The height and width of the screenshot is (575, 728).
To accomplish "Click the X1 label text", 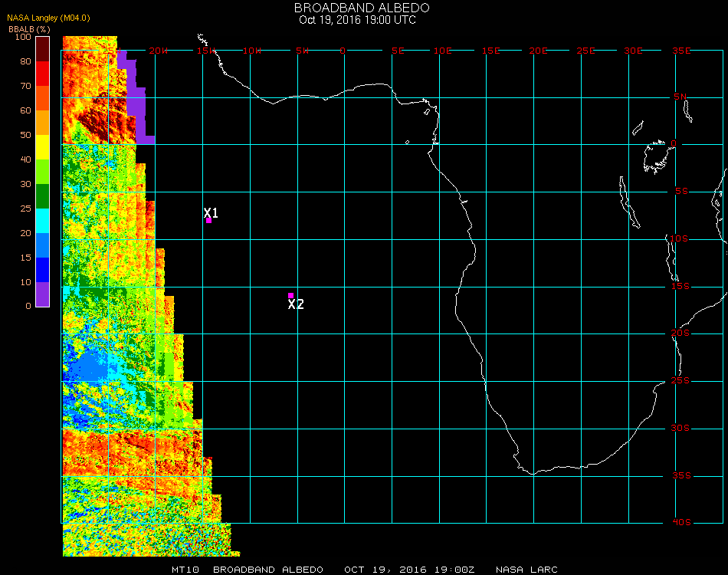I will [x=211, y=212].
